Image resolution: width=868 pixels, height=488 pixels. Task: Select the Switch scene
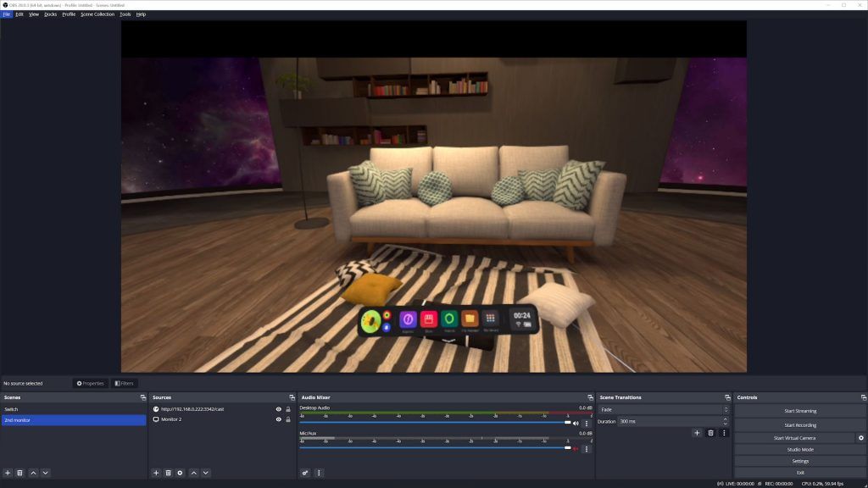74,409
